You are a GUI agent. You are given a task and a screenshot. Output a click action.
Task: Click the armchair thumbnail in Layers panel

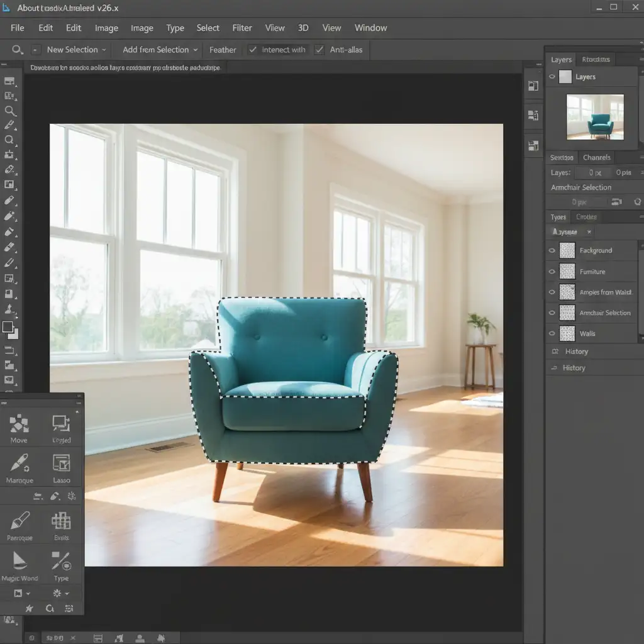[x=595, y=117]
